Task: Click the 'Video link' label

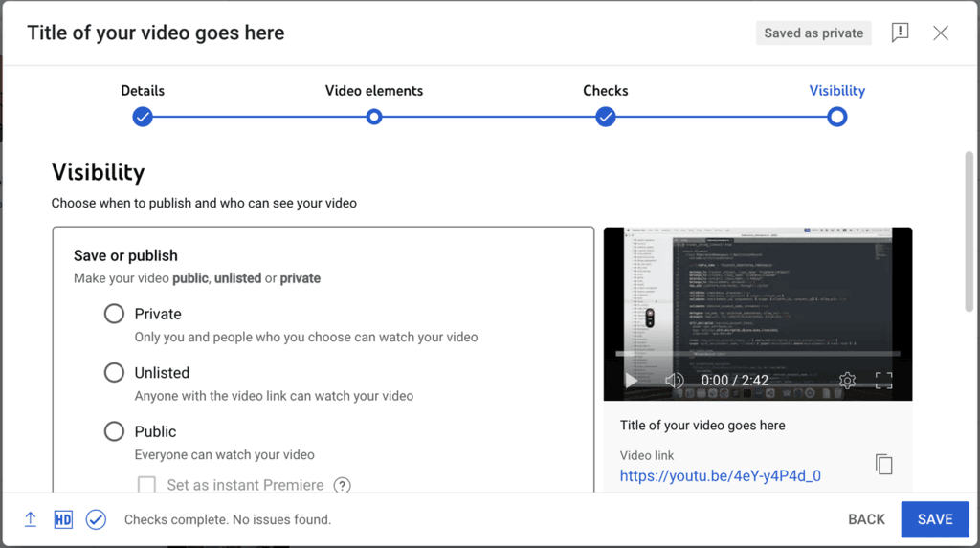Action: 647,455
